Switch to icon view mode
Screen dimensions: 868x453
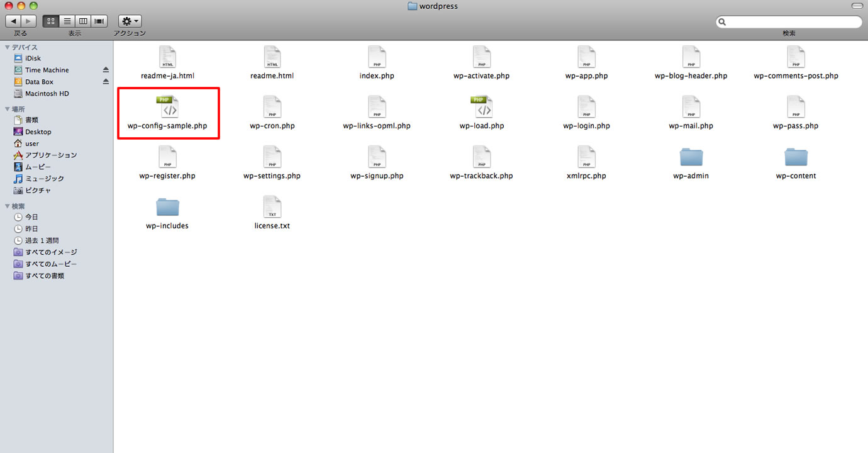[x=51, y=21]
